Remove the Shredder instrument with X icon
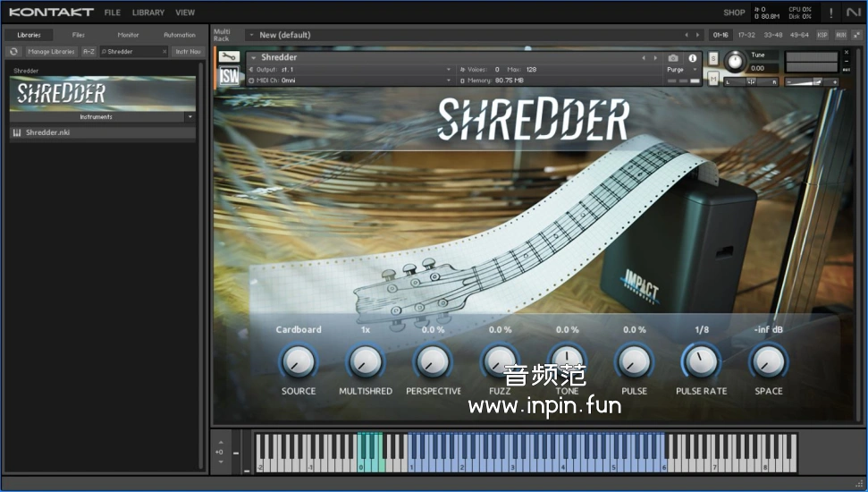The width and height of the screenshot is (868, 492). click(x=846, y=53)
